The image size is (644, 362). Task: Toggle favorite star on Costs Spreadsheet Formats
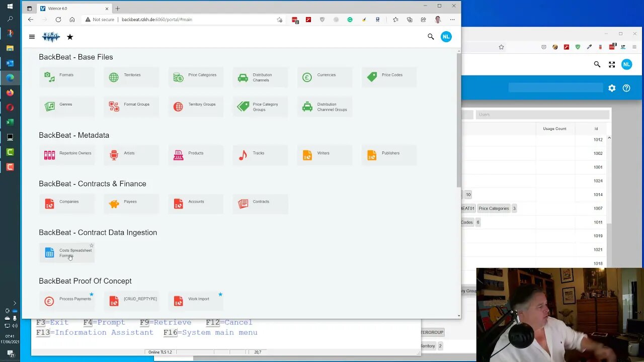tap(92, 246)
